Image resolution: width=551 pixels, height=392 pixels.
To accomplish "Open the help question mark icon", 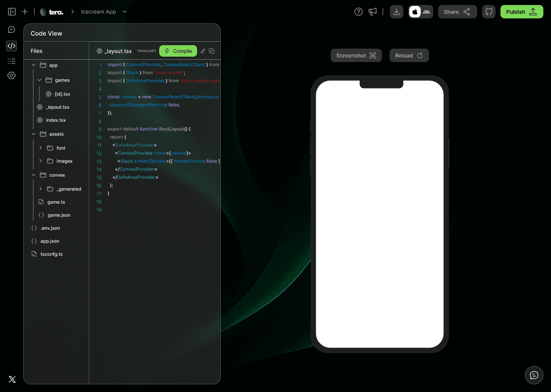I will 359,12.
